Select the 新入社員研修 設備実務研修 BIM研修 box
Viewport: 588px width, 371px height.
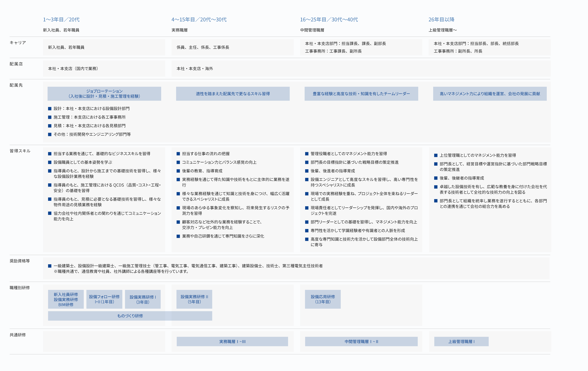point(66,299)
